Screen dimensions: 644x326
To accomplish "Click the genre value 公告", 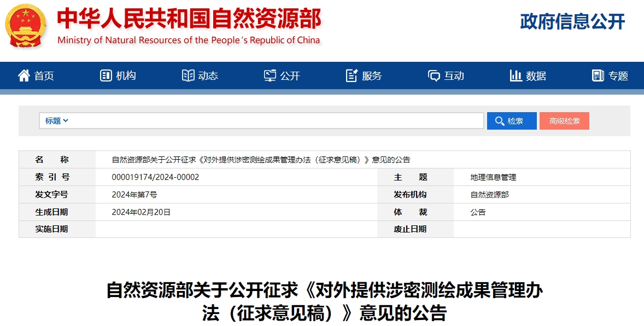I will click(x=478, y=212).
